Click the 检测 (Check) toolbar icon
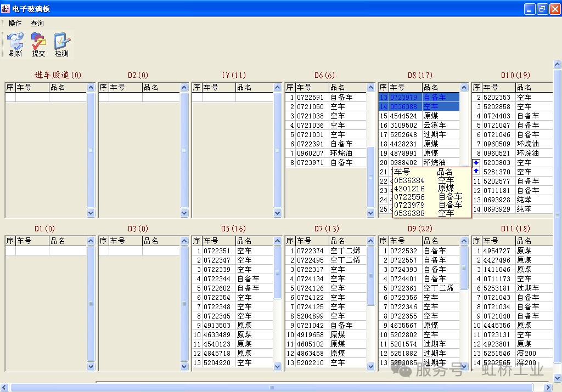Viewport: 562px width, 392px height. [x=61, y=44]
